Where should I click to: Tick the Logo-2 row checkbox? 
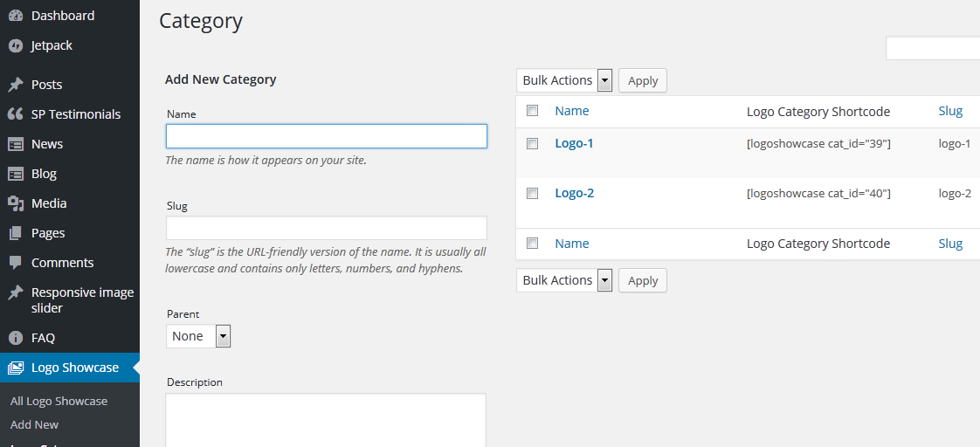pyautogui.click(x=533, y=193)
